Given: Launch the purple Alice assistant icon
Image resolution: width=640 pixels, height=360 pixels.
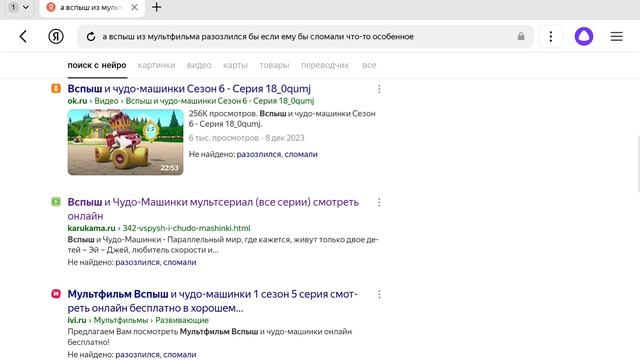Looking at the screenshot, I should click(584, 36).
